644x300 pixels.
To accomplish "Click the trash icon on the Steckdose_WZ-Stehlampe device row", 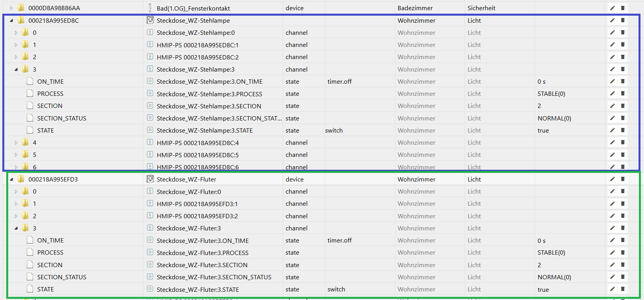I will click(x=623, y=20).
